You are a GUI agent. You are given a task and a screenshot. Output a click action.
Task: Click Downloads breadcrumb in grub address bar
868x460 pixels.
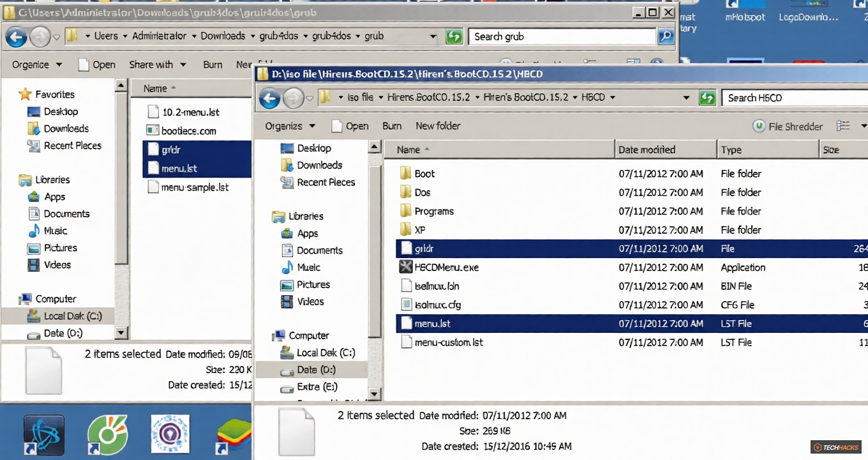coord(223,36)
